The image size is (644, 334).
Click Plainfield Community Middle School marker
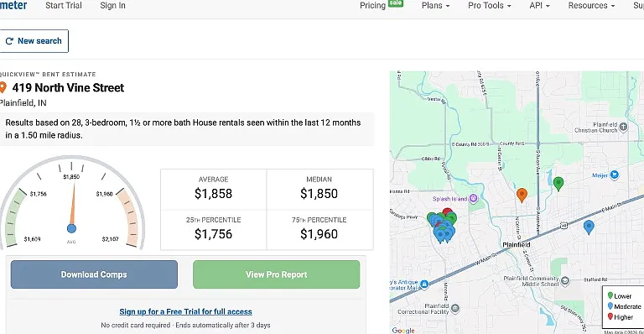click(x=565, y=281)
